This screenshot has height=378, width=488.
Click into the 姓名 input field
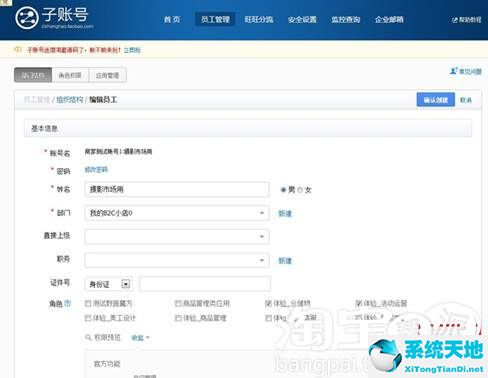pos(177,189)
